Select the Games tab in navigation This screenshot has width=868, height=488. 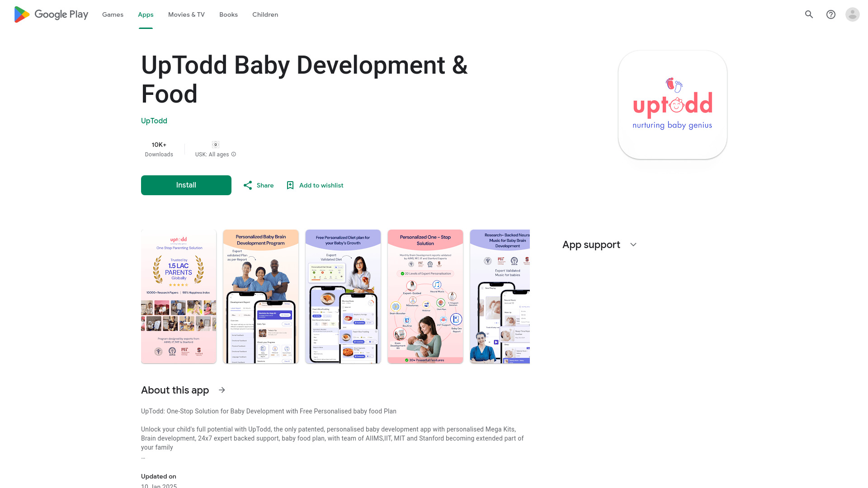point(113,14)
